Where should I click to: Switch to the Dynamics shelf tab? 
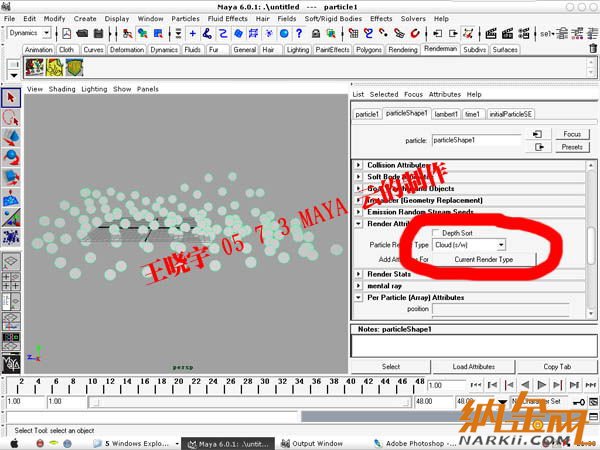coord(164,50)
